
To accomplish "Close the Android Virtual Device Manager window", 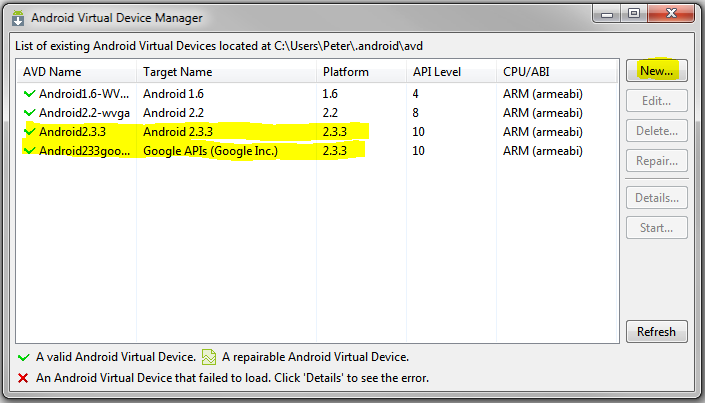I will coord(671,13).
